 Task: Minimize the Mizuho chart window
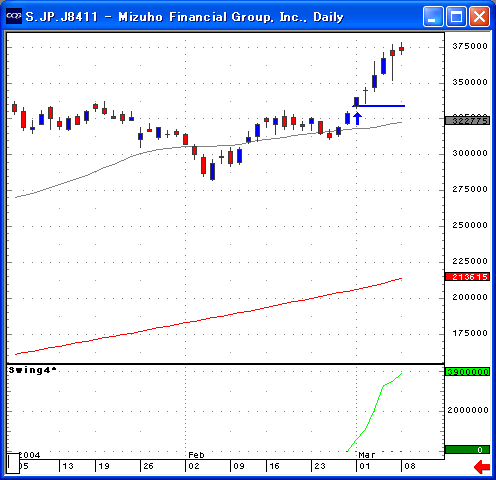(x=433, y=16)
